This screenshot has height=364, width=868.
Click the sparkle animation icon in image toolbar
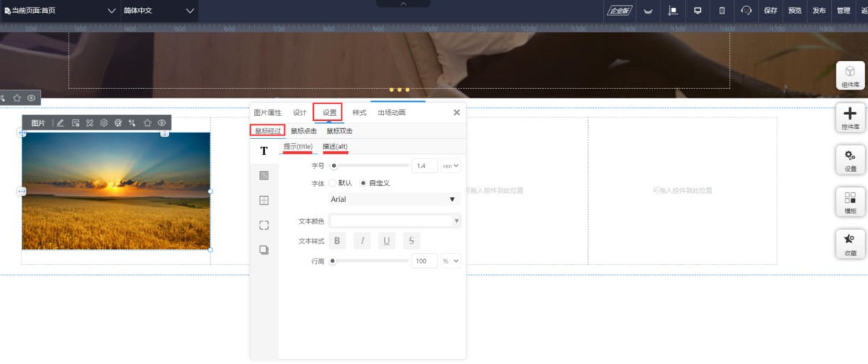132,123
